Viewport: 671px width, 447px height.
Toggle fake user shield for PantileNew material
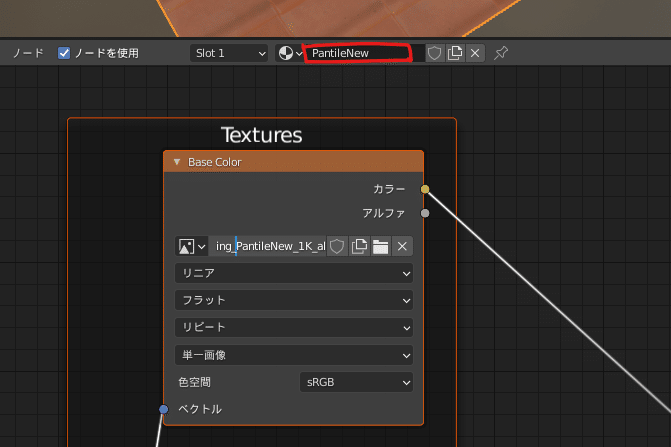click(x=434, y=53)
